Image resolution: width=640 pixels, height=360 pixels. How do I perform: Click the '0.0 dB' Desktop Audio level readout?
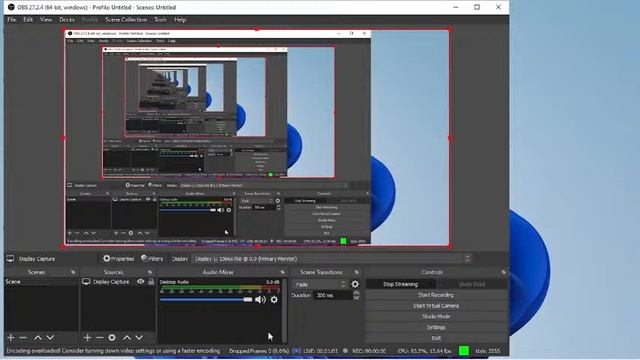click(273, 282)
